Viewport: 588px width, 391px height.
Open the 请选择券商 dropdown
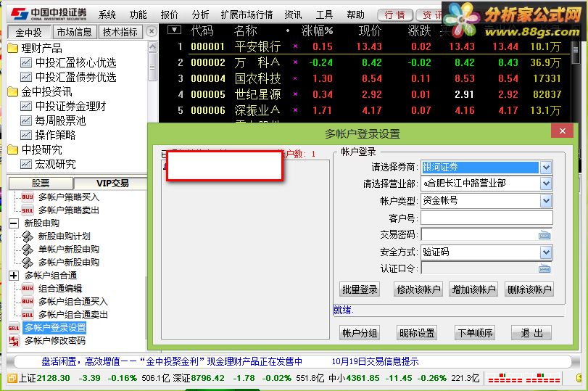(546, 168)
